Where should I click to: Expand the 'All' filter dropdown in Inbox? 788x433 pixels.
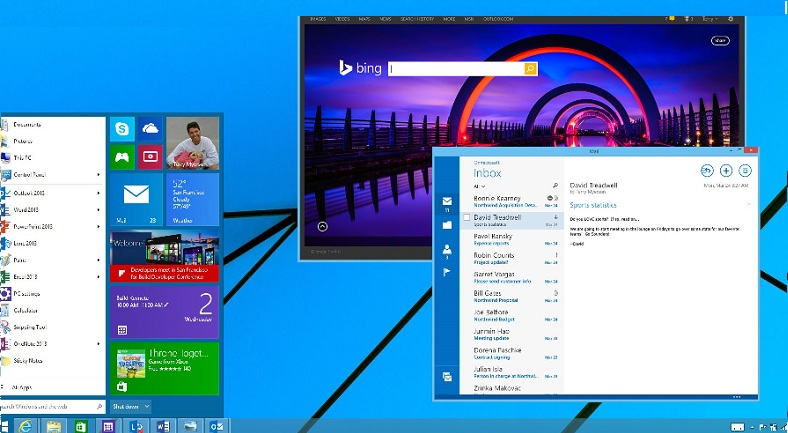480,186
